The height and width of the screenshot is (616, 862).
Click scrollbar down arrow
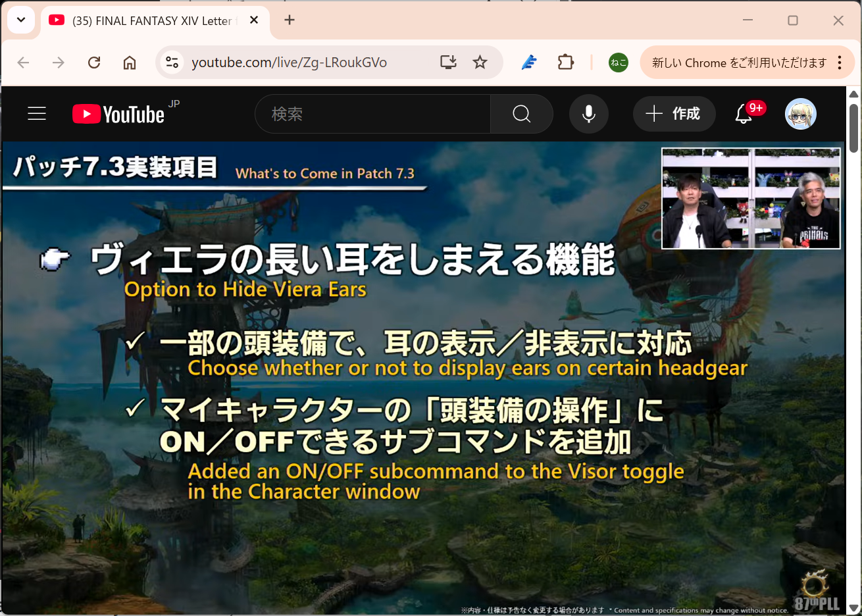(x=853, y=608)
